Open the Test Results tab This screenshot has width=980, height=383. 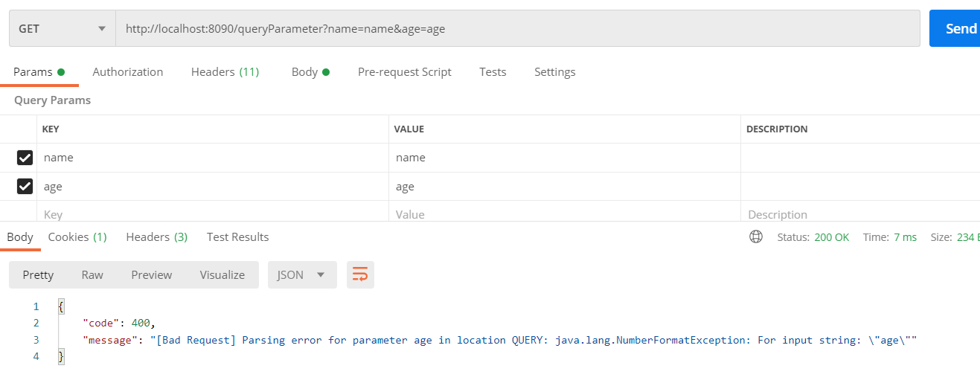238,236
